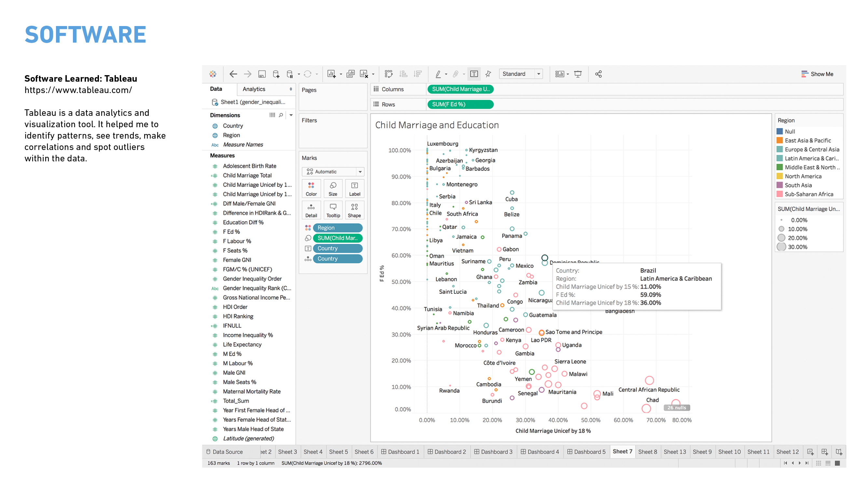868x488 pixels.
Task: Click the swap rows and columns icon
Action: (x=389, y=74)
